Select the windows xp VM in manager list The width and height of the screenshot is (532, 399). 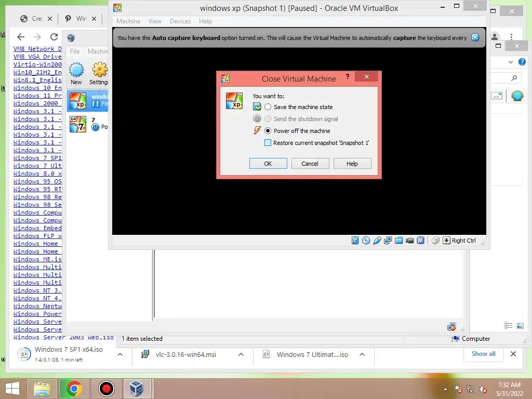click(87, 101)
